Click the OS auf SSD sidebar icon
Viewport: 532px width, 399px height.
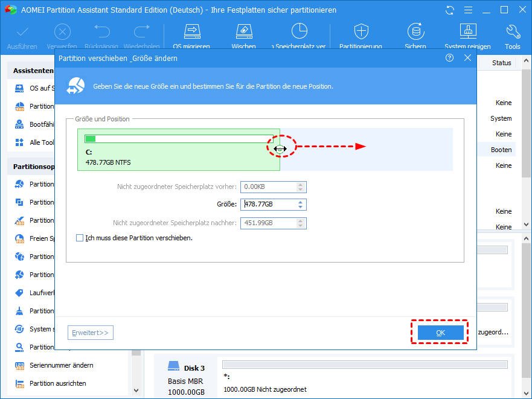20,88
